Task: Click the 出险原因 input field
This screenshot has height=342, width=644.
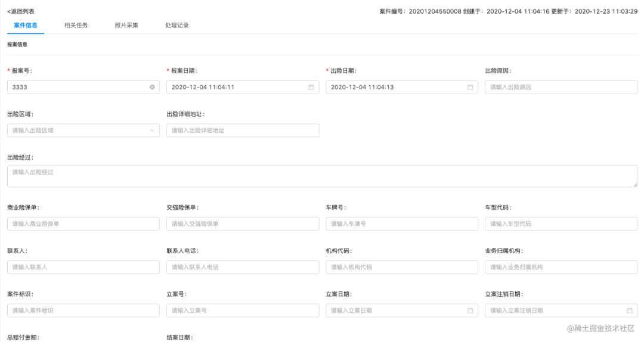Action: [561, 87]
